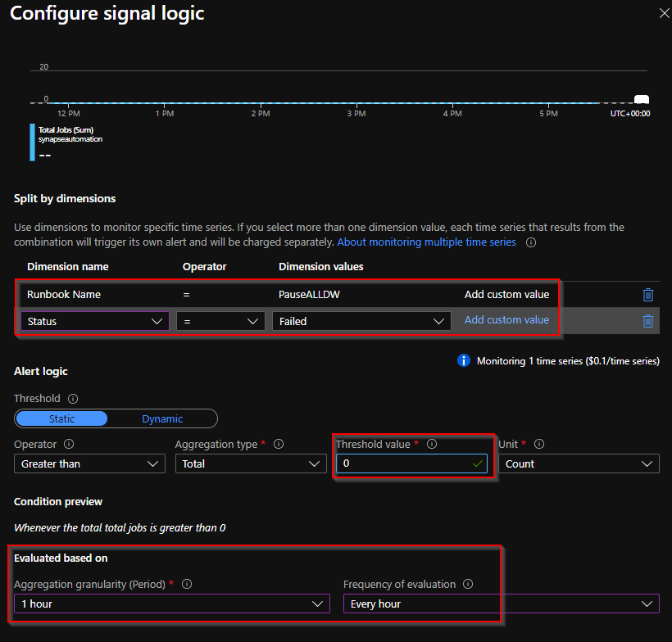
Task: Click the Monitoring 1 time series text
Action: coord(568,361)
